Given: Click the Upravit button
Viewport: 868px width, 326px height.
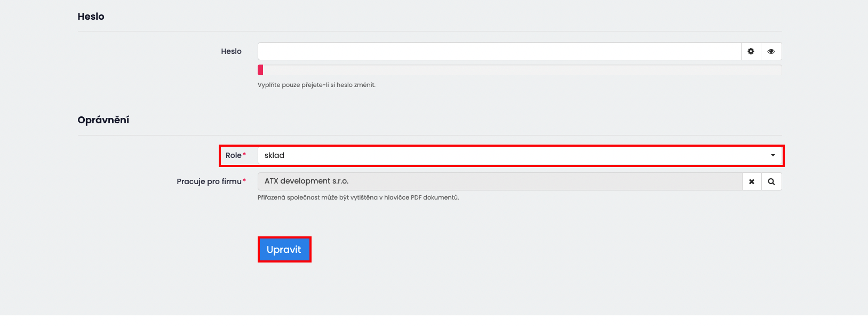Looking at the screenshot, I should (284, 249).
